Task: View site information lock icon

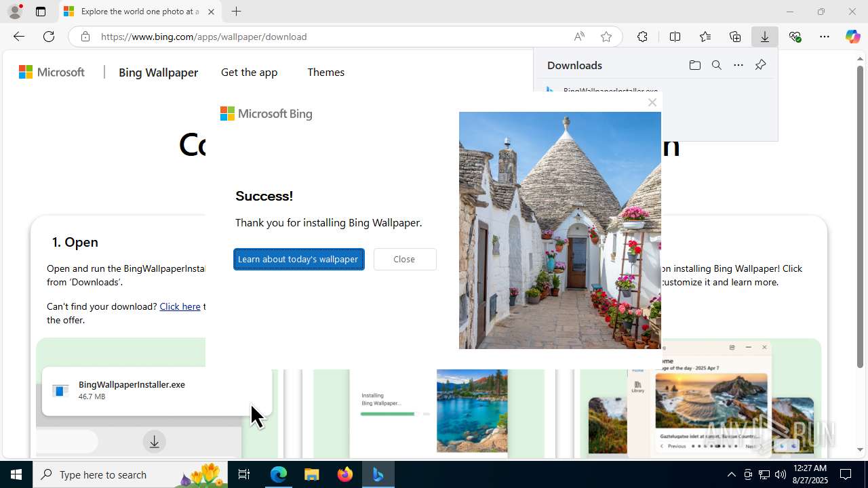Action: pyautogui.click(x=85, y=37)
